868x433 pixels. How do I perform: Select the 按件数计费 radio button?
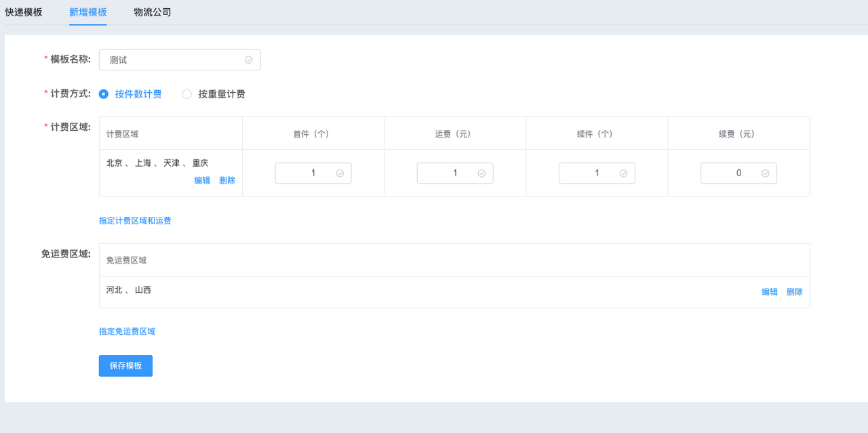pos(131,94)
